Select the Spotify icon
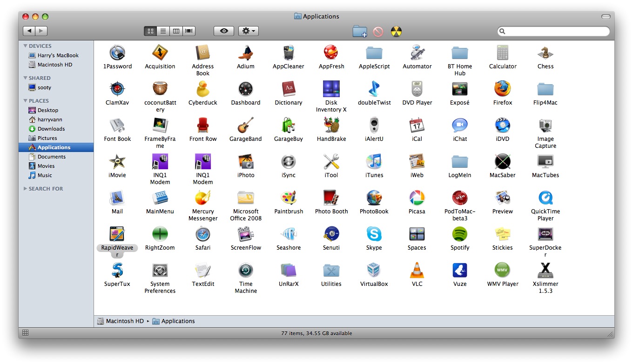The image size is (633, 364). click(460, 234)
